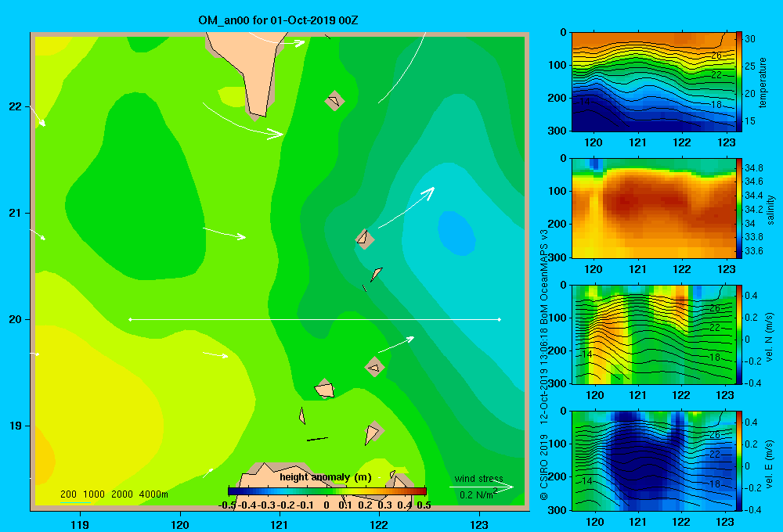Click the "30" tick on the temperature scale
This screenshot has width=783, height=532.
click(x=750, y=39)
